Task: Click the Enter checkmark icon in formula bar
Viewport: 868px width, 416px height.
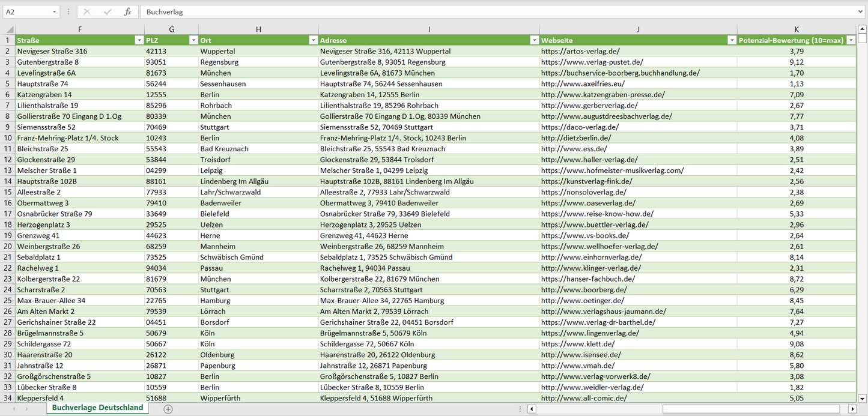Action: (108, 12)
